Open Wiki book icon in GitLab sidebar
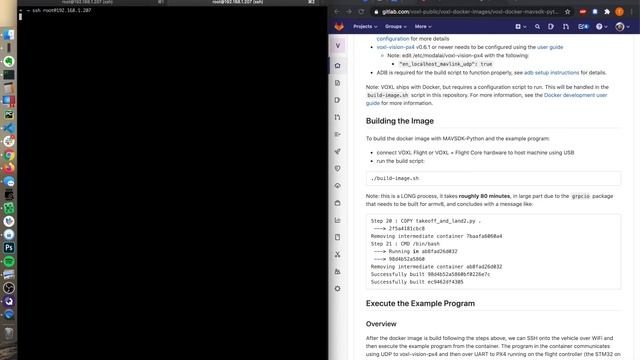 coord(338,237)
